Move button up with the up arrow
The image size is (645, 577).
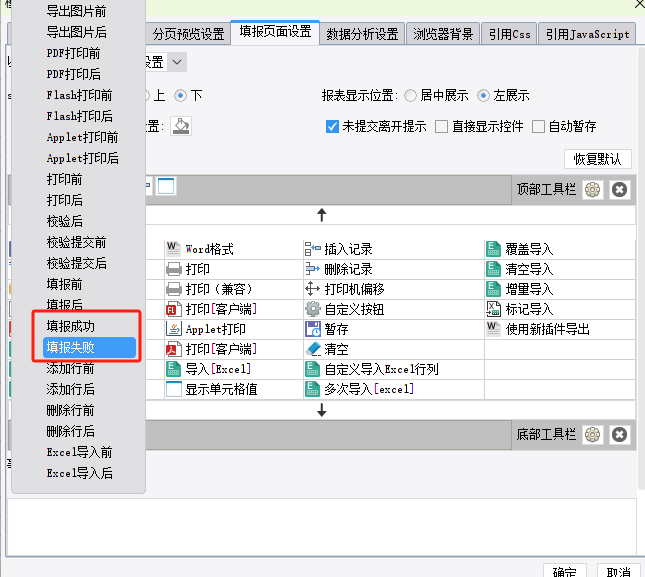point(322,215)
